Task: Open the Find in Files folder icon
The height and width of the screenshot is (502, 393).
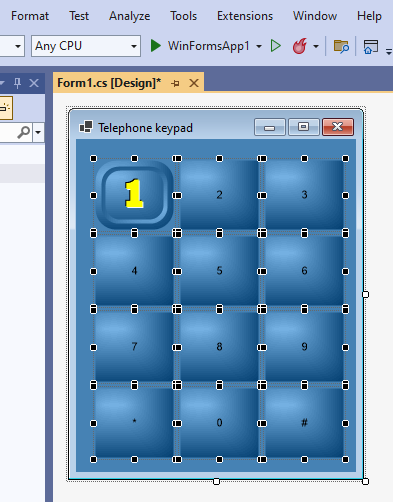Action: coord(341,46)
